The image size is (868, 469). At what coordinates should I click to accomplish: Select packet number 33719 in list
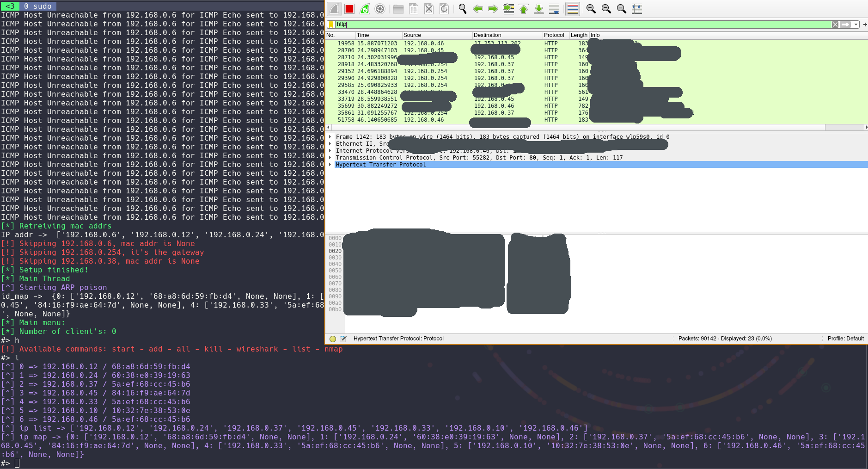[x=596, y=99]
